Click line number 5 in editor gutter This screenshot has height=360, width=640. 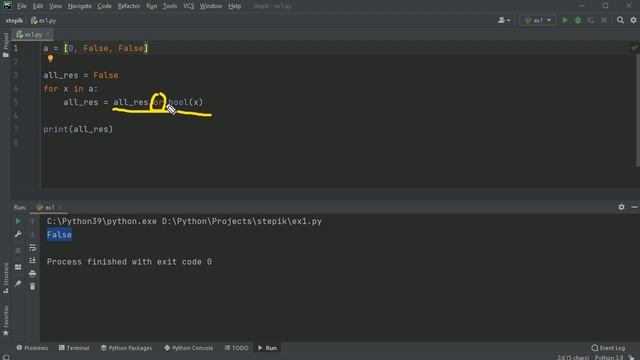click(16, 102)
